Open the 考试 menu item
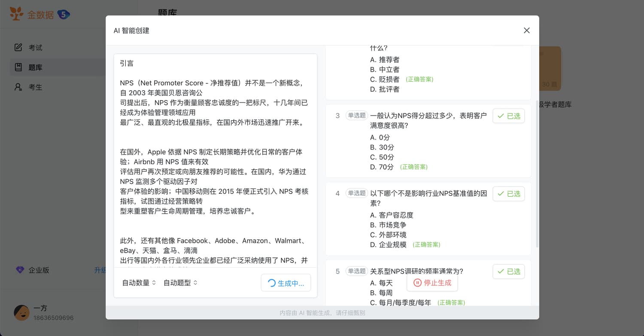The height and width of the screenshot is (336, 644). point(35,47)
